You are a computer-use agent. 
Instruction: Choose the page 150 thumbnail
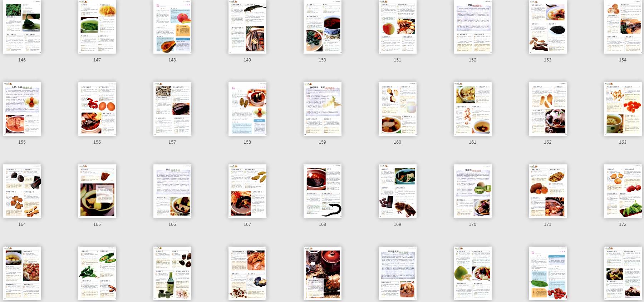(x=323, y=27)
